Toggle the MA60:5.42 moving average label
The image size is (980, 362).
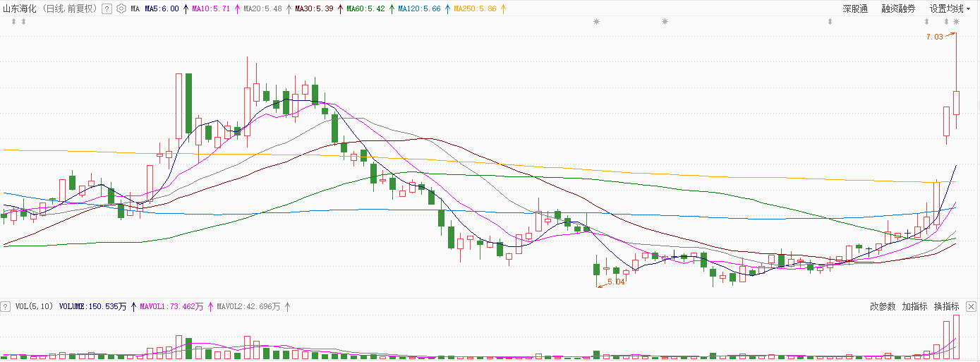(x=365, y=9)
